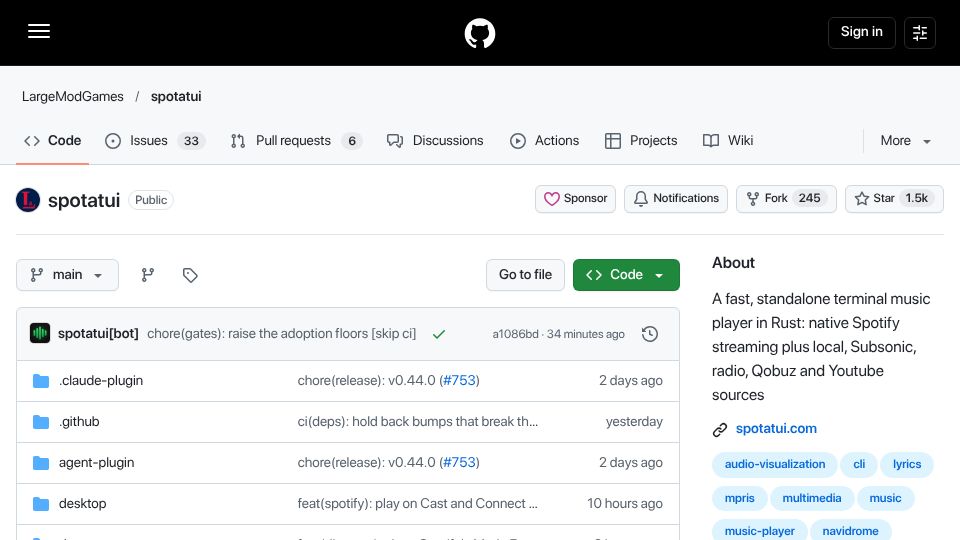Click the Pull requests count badge 6
The height and width of the screenshot is (540, 960).
(351, 141)
